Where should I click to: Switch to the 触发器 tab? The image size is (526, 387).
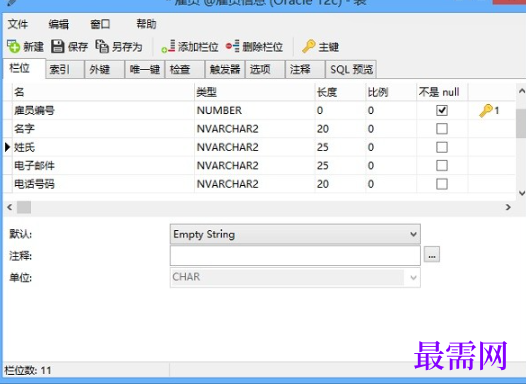[225, 69]
